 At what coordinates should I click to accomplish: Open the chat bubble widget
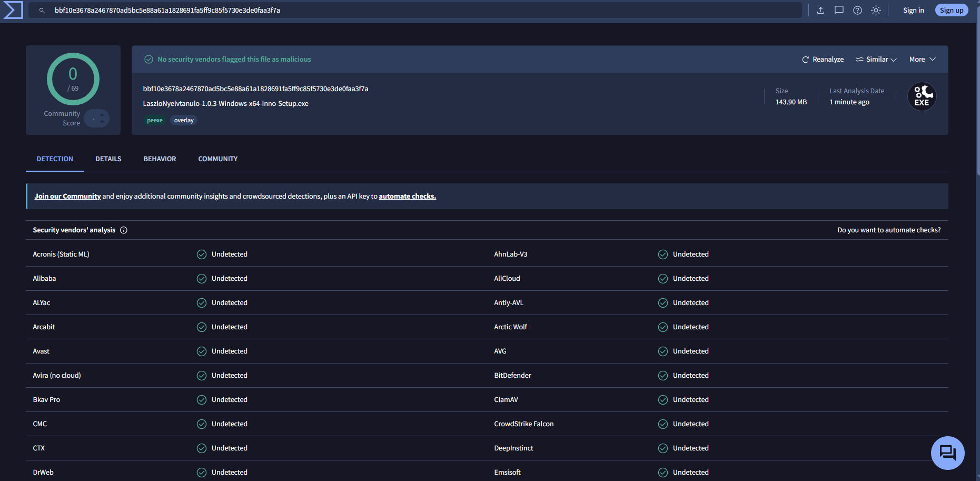[947, 453]
